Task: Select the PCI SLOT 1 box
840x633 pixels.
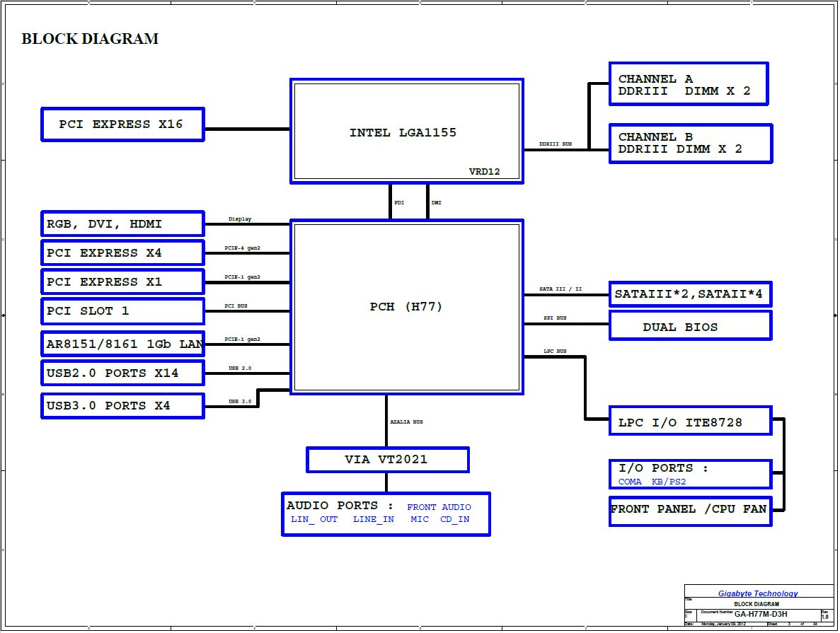Action: [122, 311]
